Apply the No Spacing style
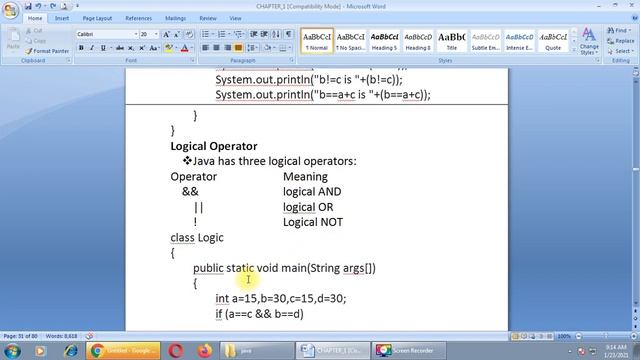The width and height of the screenshot is (640, 360). tap(350, 40)
